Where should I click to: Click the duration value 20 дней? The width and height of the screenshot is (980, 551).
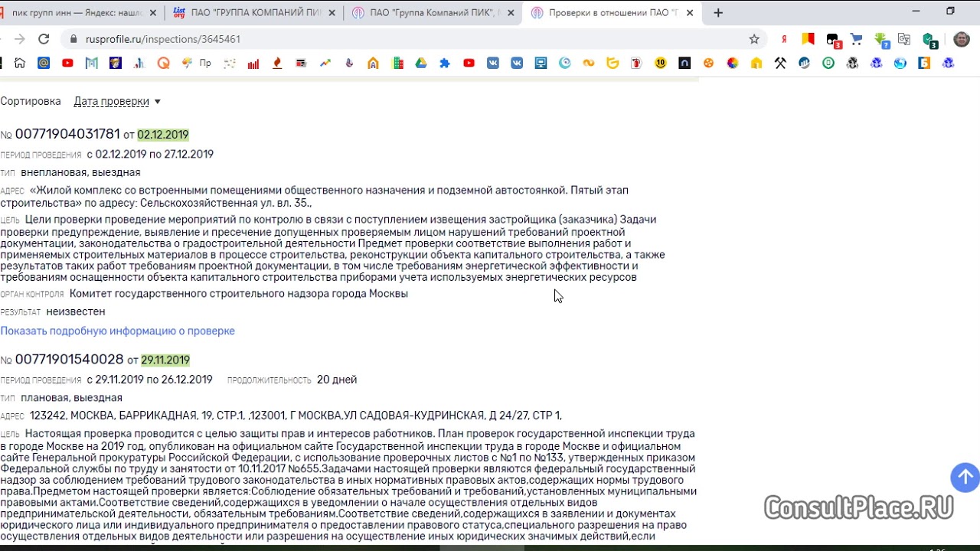click(337, 380)
